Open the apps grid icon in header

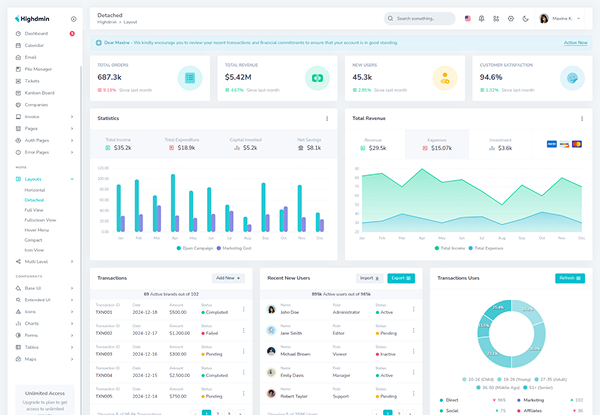pyautogui.click(x=496, y=18)
